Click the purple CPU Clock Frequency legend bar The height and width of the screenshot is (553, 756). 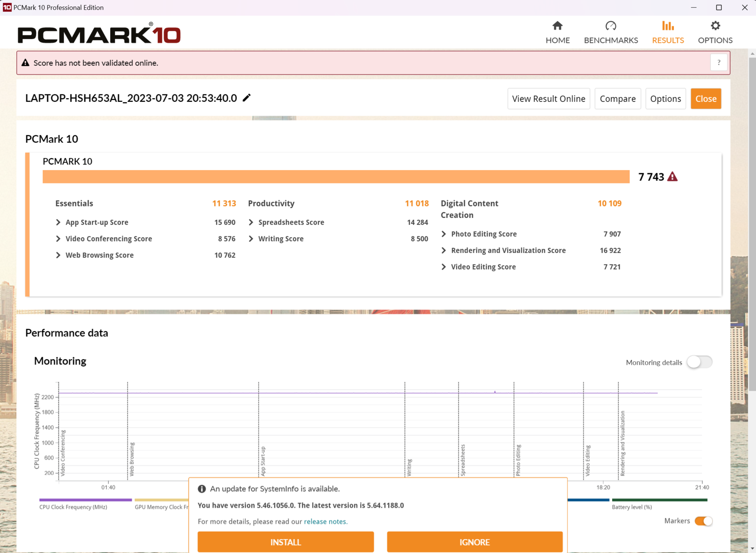coord(85,500)
